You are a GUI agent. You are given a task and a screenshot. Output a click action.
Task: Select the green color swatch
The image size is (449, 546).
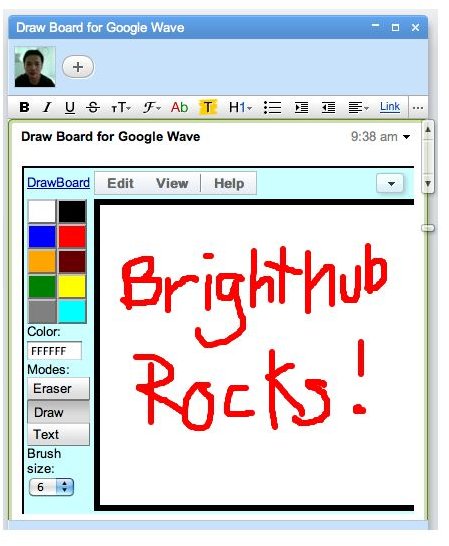42,287
